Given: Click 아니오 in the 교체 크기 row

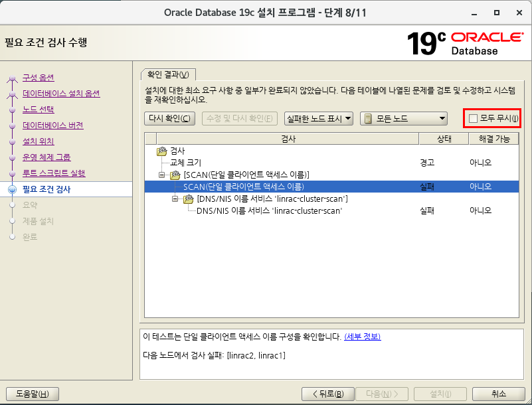Looking at the screenshot, I should point(480,163).
